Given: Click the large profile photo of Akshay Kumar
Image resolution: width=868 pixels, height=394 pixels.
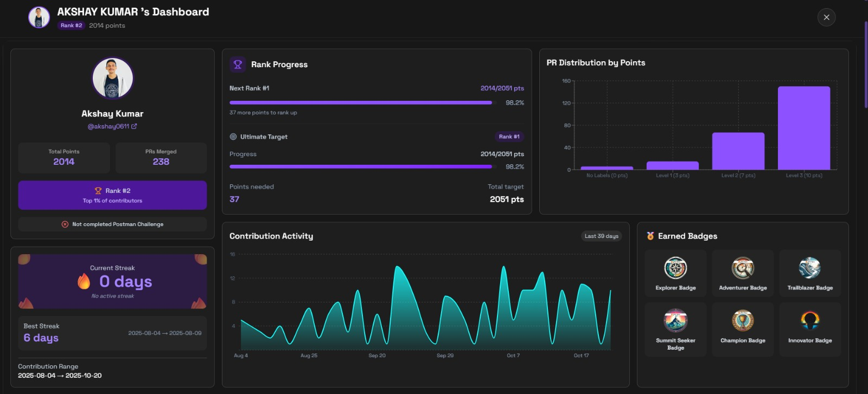Looking at the screenshot, I should pos(112,78).
